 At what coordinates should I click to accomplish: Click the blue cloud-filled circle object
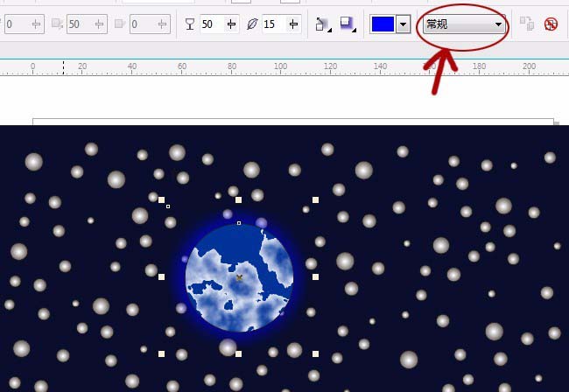pos(239,277)
